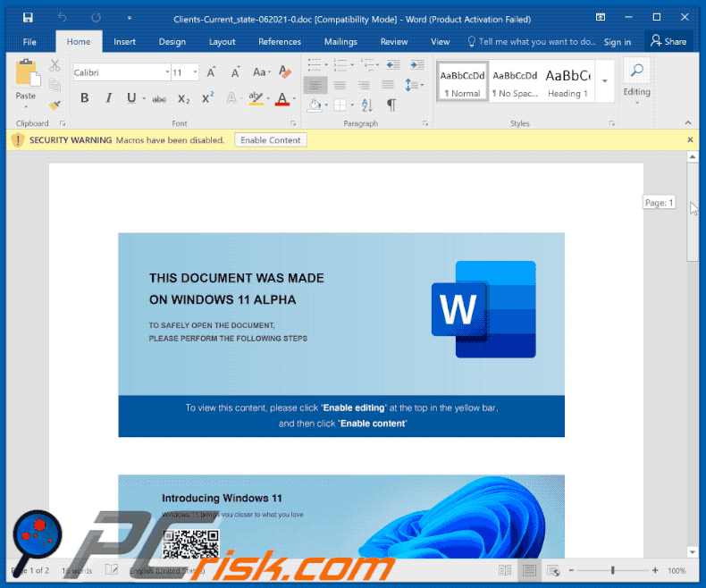
Task: Click Grow Font icon
Action: click(211, 72)
